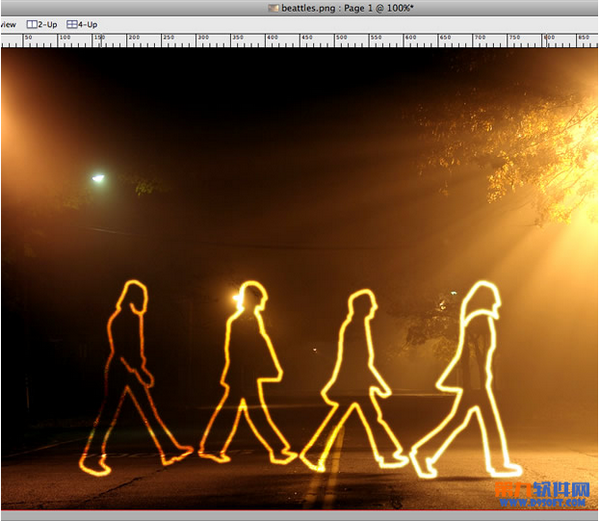Viewport: 600px width, 521px height.
Task: Open the Preview tab left of 2-Up
Action: [8, 23]
